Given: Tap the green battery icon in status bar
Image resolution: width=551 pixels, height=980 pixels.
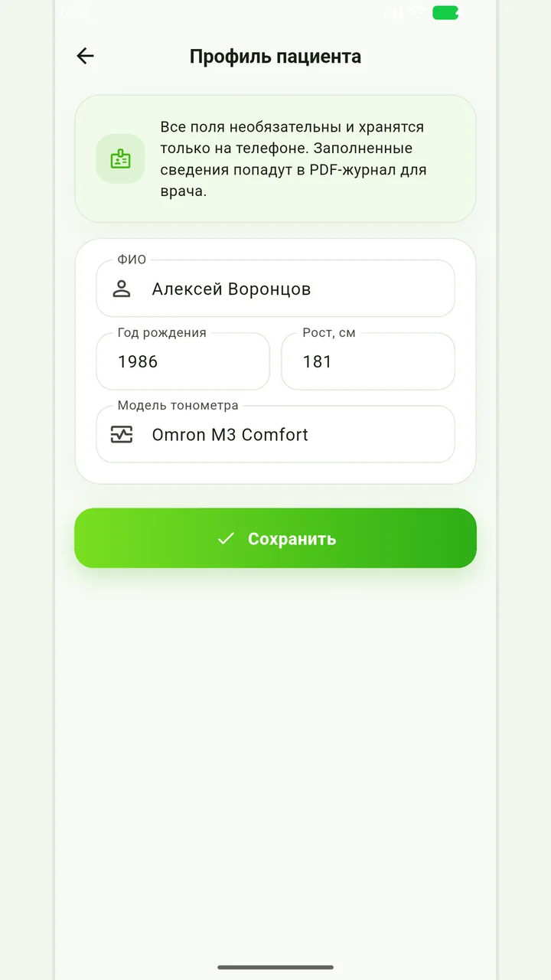Looking at the screenshot, I should click(x=445, y=12).
